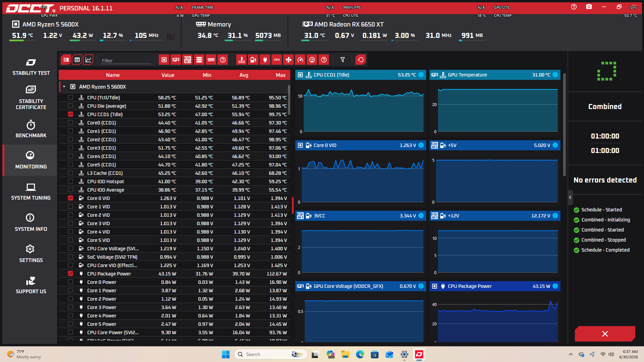Open the Windows Start menu

tap(226, 354)
